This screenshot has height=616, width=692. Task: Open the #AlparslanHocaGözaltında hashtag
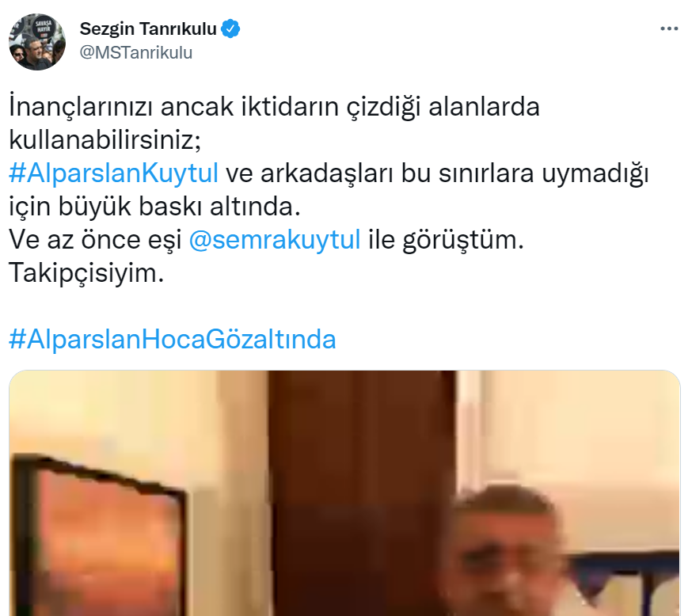[x=173, y=339]
